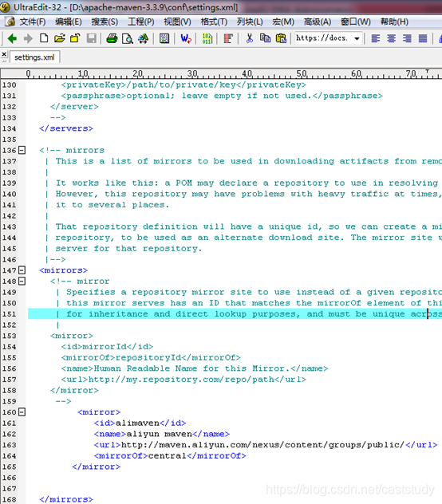
Task: Open the 搜索(S) menu
Action: [x=105, y=22]
